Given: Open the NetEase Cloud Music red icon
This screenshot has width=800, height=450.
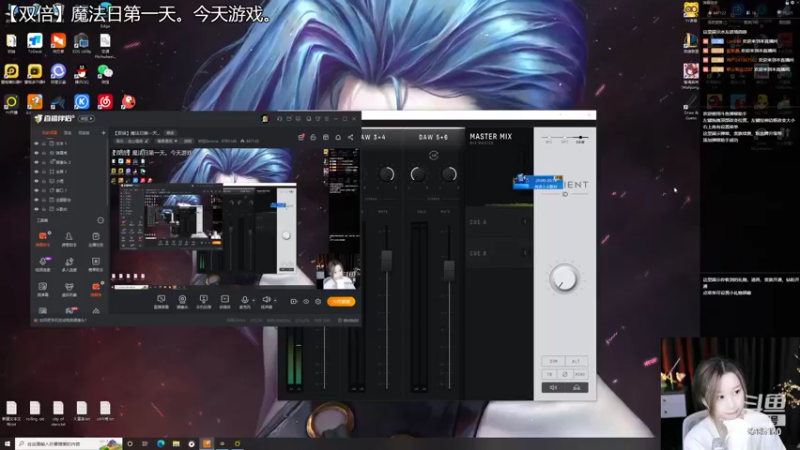Looking at the screenshot, I should tap(105, 102).
